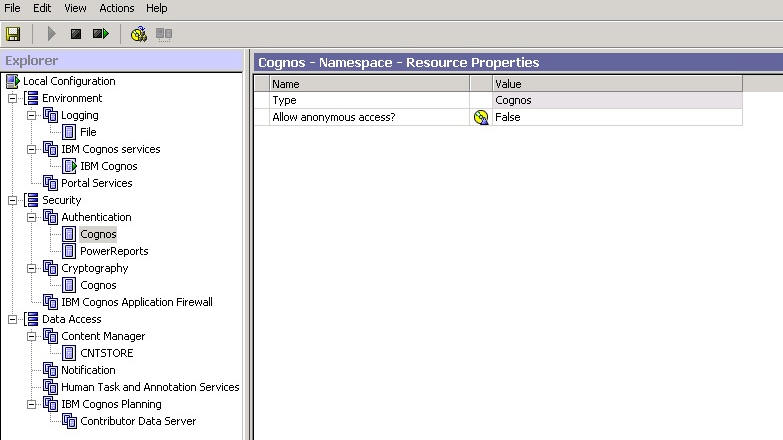
Task: Open the Actions menu
Action: pyautogui.click(x=117, y=8)
